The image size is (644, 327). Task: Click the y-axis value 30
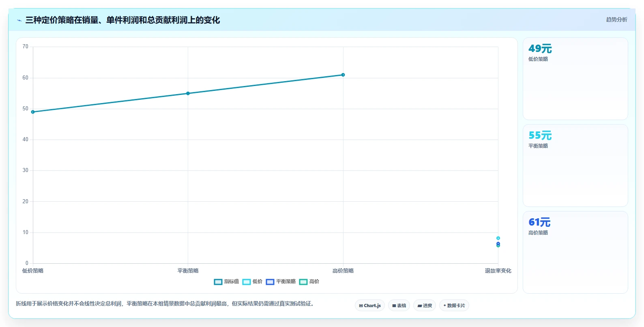pyautogui.click(x=25, y=170)
